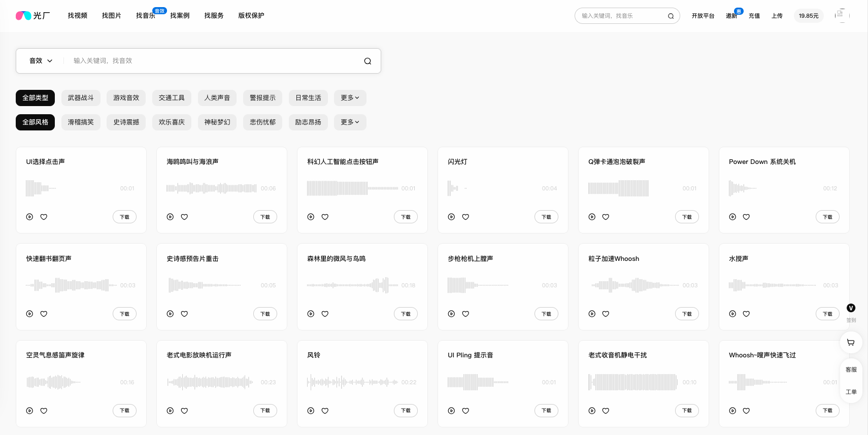868x435 pixels.
Task: Open the 找视频 menu
Action: click(78, 16)
